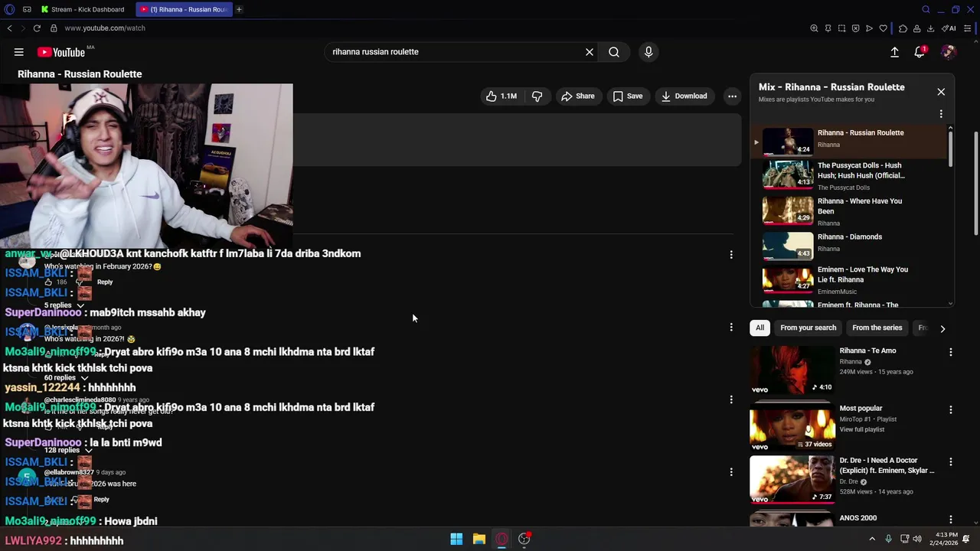Open File Explorer from the taskbar
This screenshot has width=980, height=551.
(x=479, y=539)
